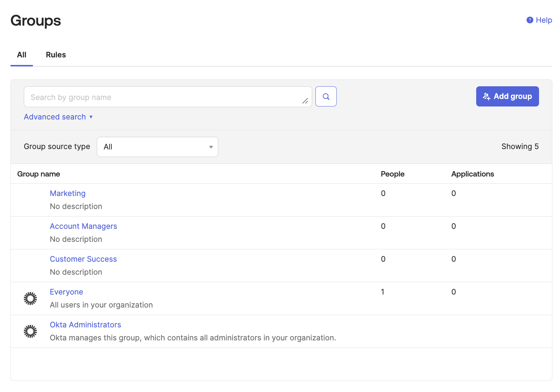Screen dimensions: 560x392
Task: Click the Help question mark icon
Action: (x=530, y=20)
